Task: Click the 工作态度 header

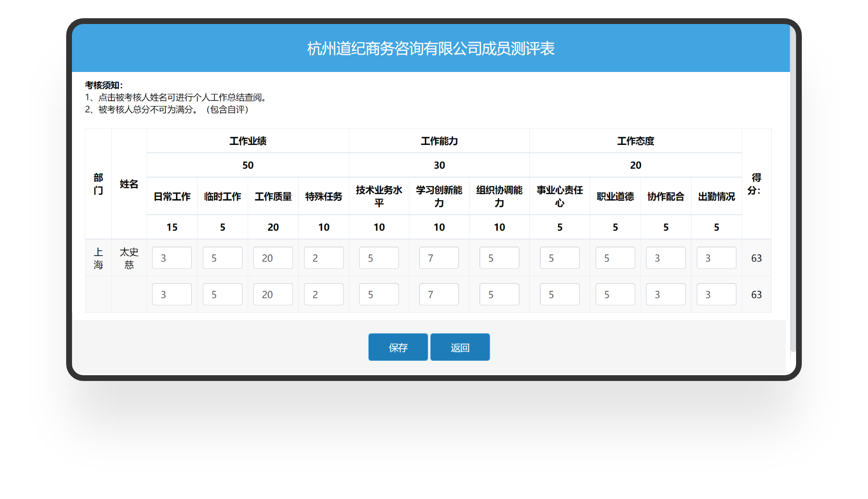Action: coord(635,141)
